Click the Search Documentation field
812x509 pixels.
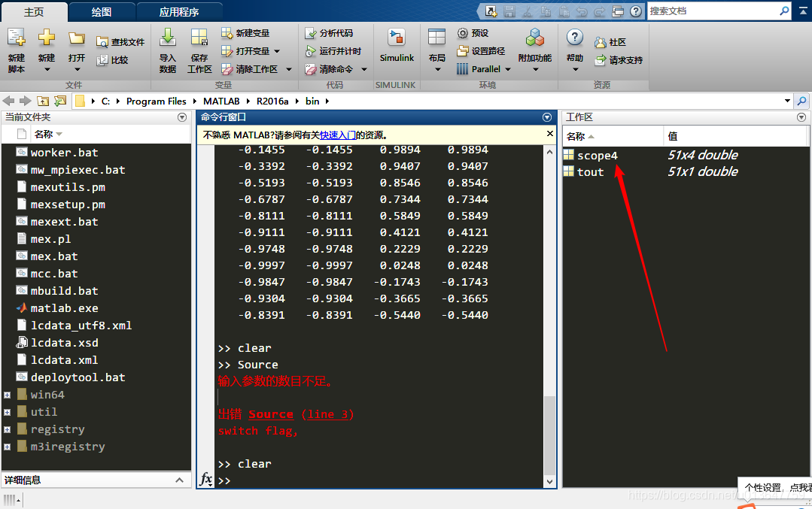pyautogui.click(x=713, y=11)
